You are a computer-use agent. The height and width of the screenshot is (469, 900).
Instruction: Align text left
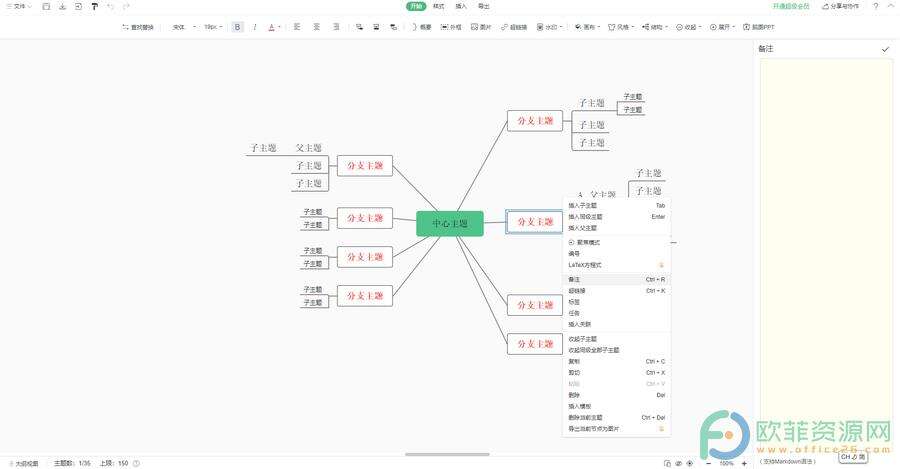(x=297, y=27)
